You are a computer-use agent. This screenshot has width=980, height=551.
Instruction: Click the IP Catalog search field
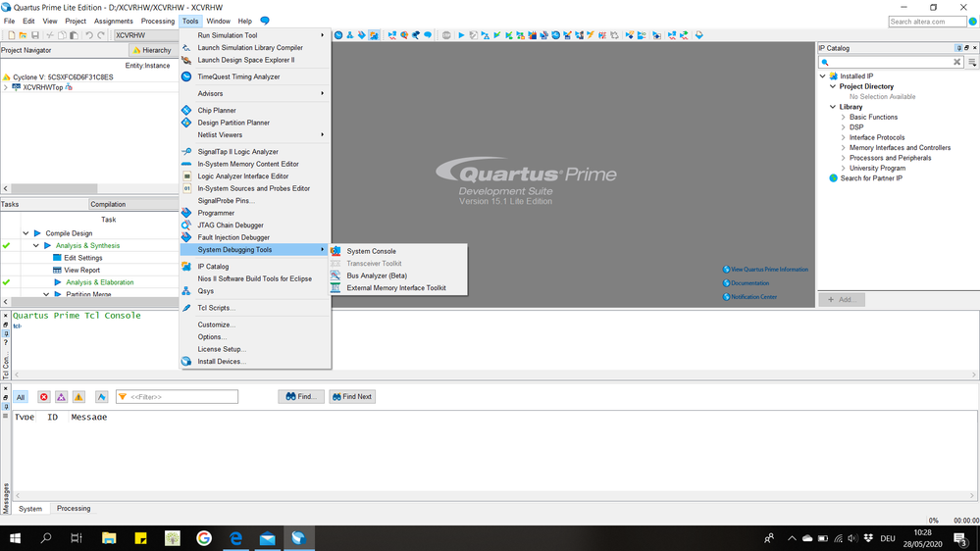[x=891, y=63]
